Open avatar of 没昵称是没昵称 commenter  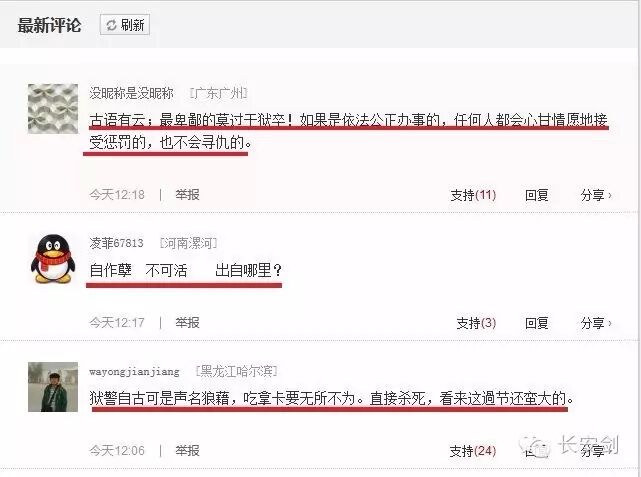pos(53,109)
